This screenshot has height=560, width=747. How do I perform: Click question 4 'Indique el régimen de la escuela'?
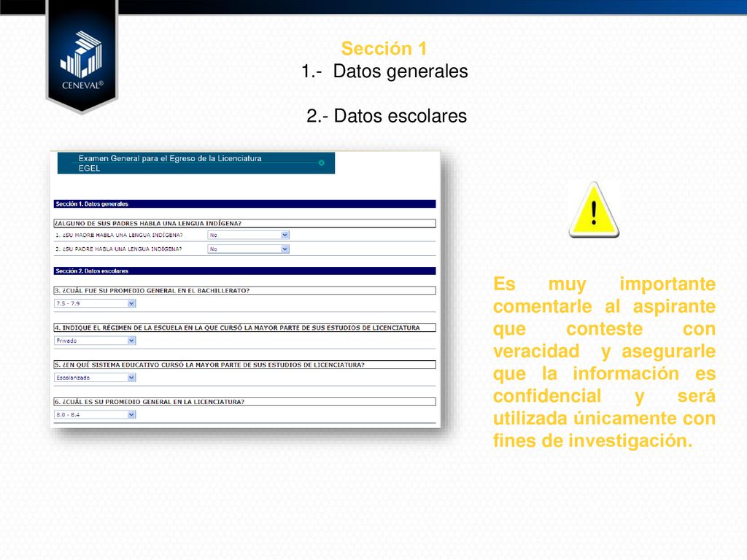point(244,327)
